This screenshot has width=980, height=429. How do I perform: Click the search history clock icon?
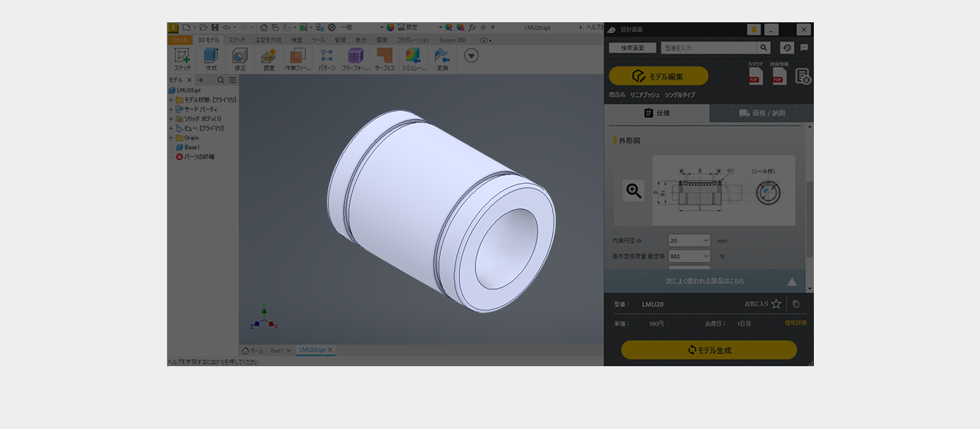[786, 47]
